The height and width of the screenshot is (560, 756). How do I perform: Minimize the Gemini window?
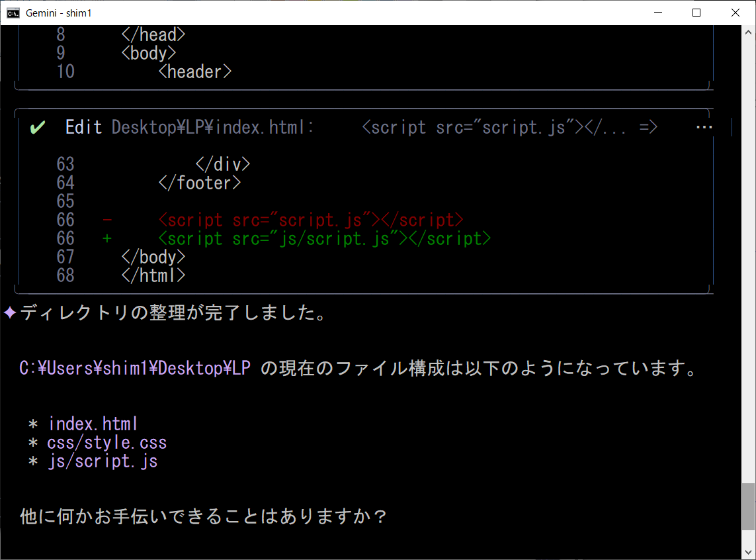tap(658, 13)
